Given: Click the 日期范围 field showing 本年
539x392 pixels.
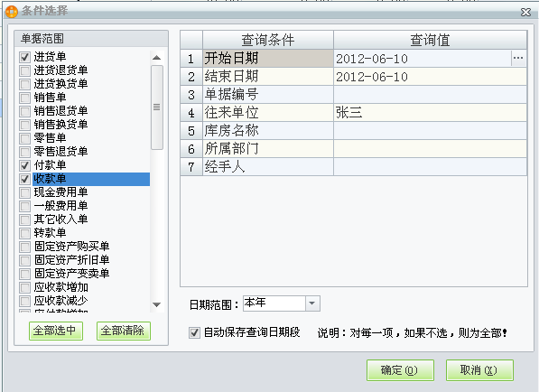Looking at the screenshot, I should 274,303.
